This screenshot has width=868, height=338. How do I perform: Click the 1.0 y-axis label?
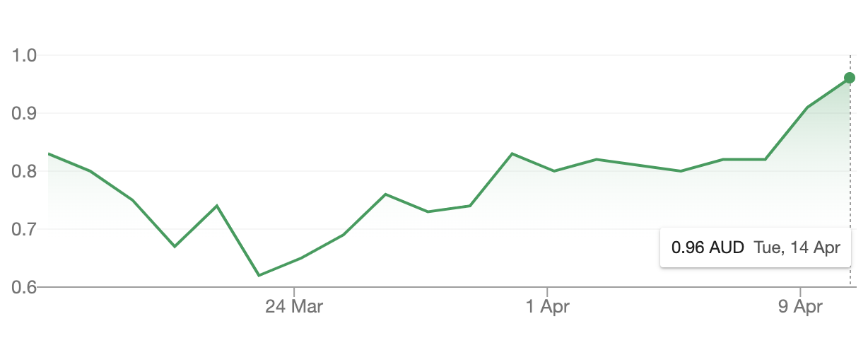pos(25,55)
